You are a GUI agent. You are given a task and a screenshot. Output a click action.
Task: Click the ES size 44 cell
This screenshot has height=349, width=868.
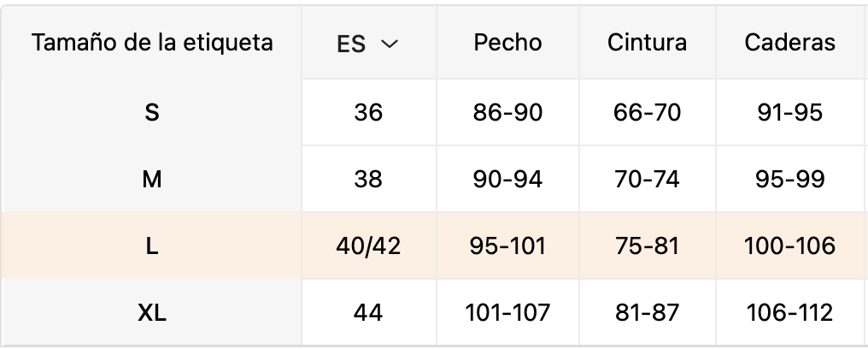(368, 313)
